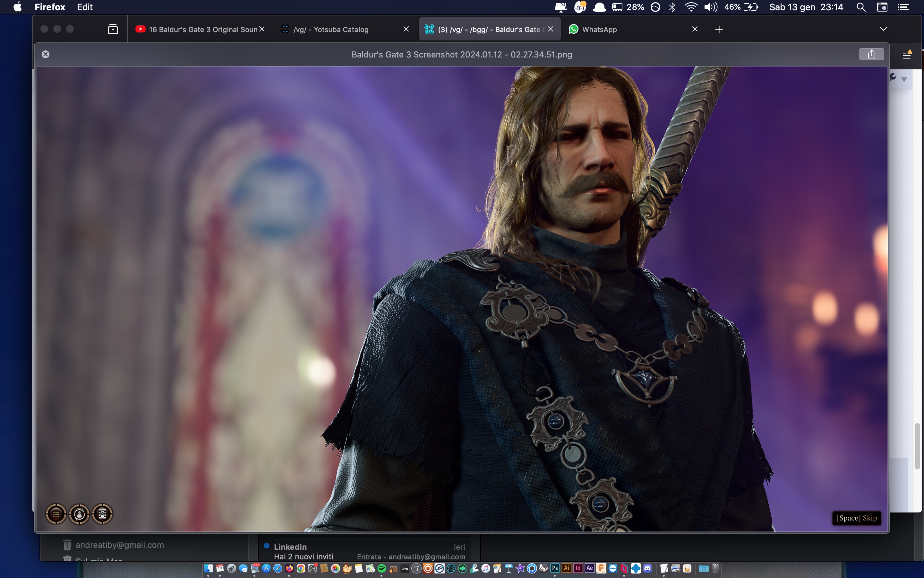Open Ableton Live from the Dock
The height and width of the screenshot is (578, 924).
coord(405,568)
